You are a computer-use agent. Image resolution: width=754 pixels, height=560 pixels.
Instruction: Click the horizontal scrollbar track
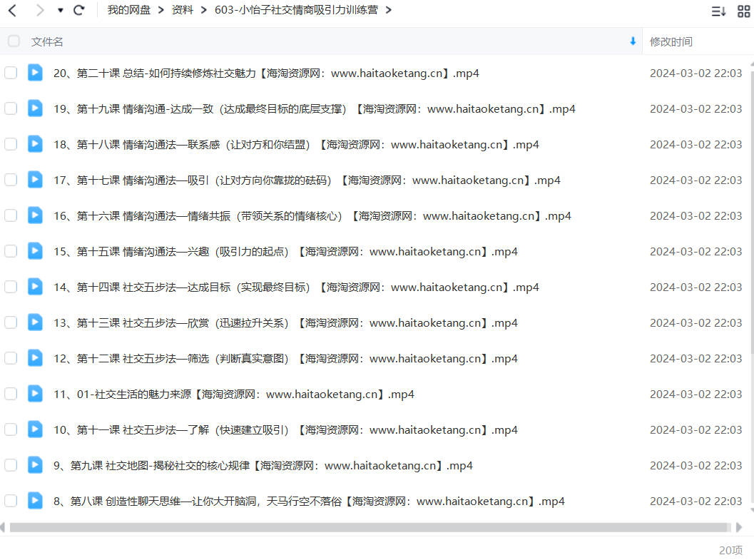pos(370,527)
